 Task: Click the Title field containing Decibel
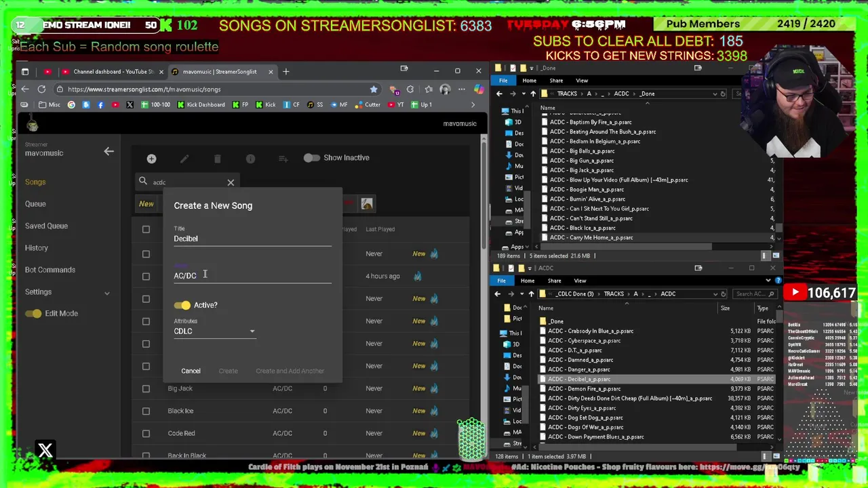252,239
